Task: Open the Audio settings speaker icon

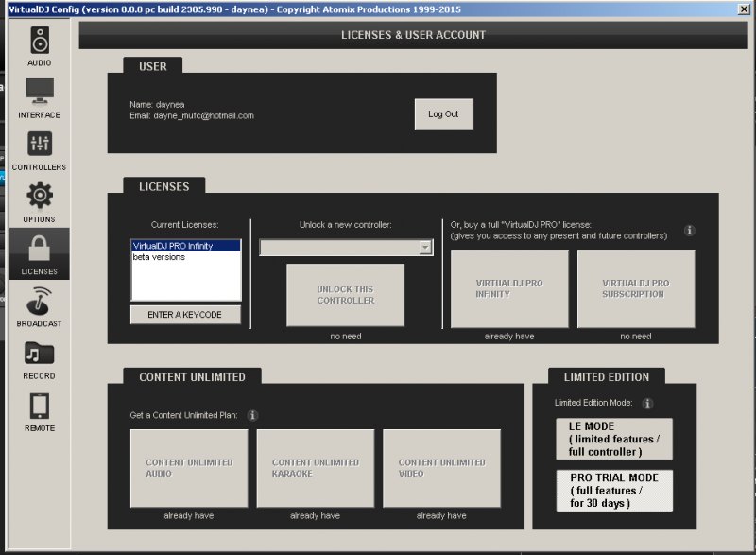Action: pos(40,40)
